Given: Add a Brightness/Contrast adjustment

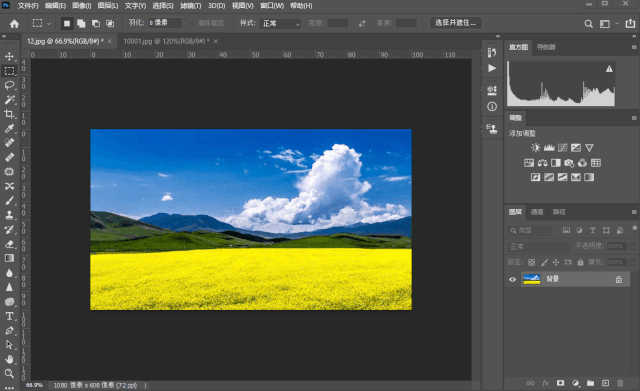Looking at the screenshot, I should click(x=536, y=148).
